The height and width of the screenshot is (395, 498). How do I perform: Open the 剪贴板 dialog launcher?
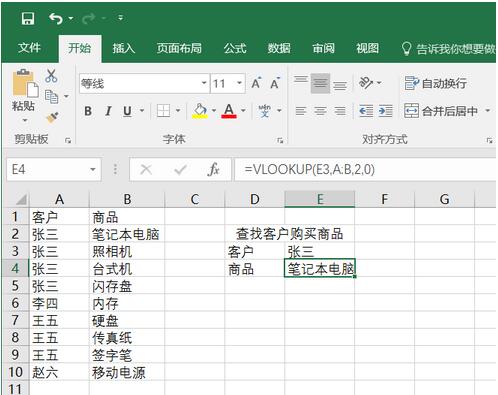click(68, 141)
